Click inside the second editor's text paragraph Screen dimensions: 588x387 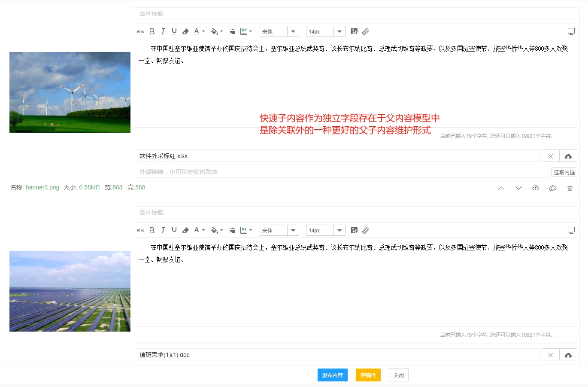click(x=353, y=253)
